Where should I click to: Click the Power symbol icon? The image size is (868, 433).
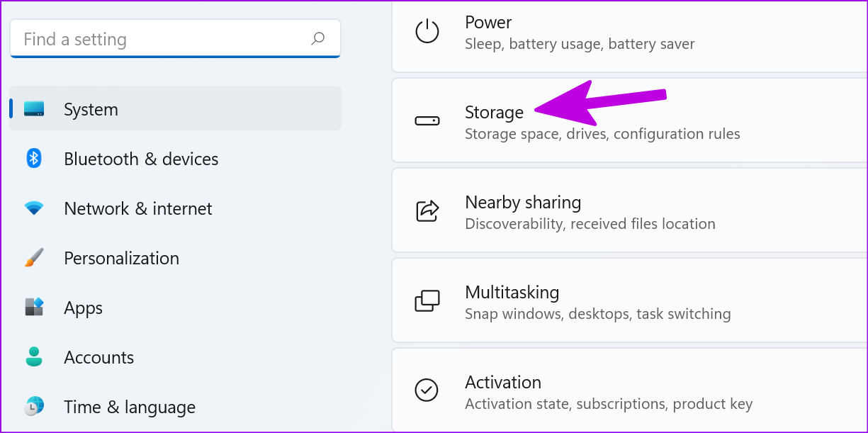coord(427,31)
